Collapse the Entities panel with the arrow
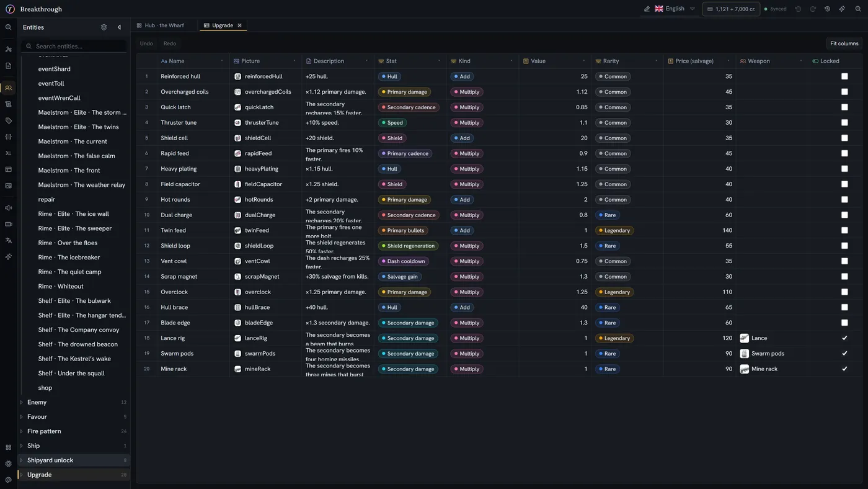The image size is (868, 489). [120, 27]
